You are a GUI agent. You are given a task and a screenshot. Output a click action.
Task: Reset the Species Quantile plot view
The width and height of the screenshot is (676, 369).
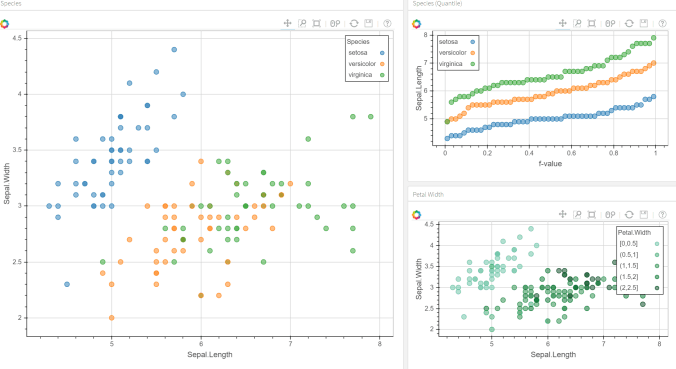629,23
